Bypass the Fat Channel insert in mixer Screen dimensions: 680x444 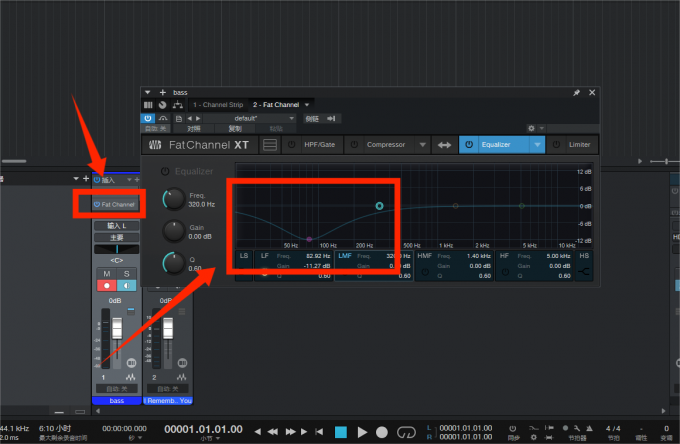[x=97, y=204]
